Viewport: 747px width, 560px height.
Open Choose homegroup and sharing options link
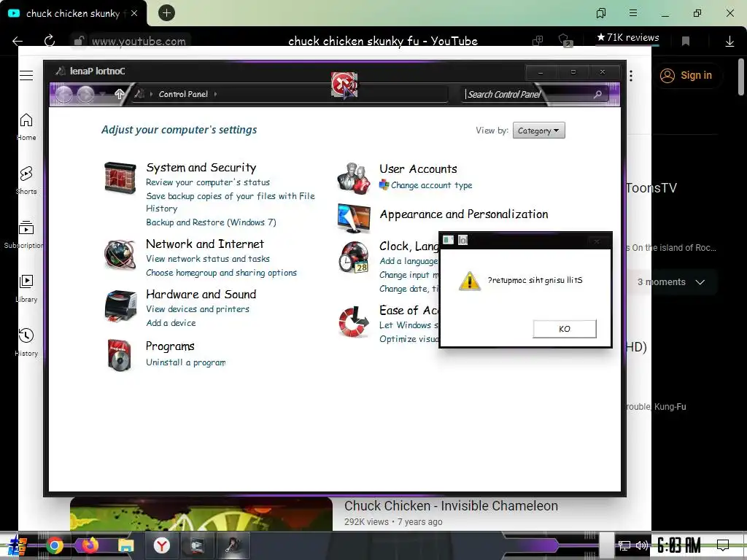[x=221, y=273]
